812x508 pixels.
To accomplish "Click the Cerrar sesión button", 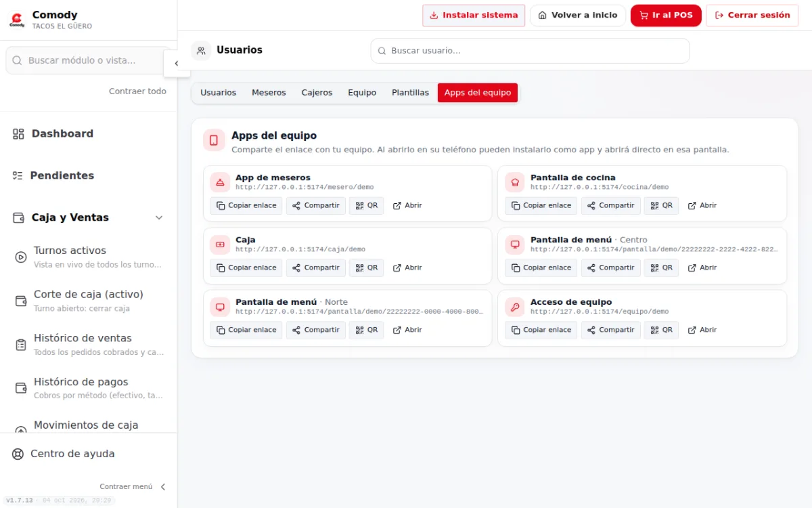I will pos(752,16).
